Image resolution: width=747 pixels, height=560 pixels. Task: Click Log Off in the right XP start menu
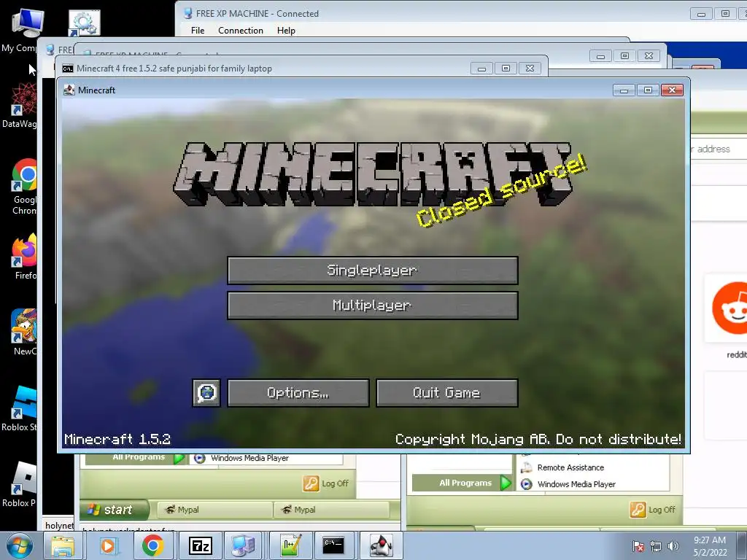653,510
